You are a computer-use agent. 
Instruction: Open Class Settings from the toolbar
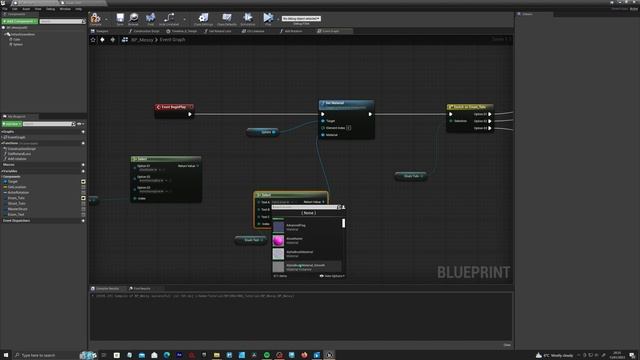tap(203, 18)
